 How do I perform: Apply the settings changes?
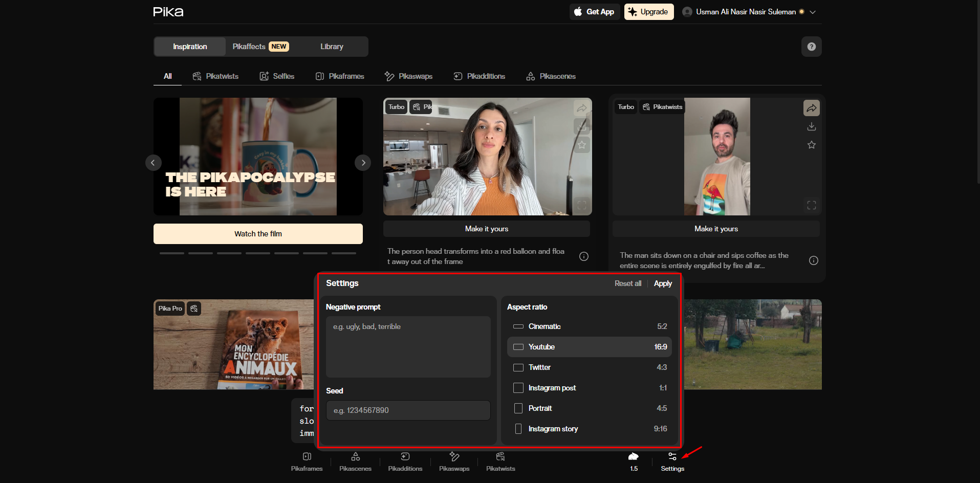click(662, 283)
